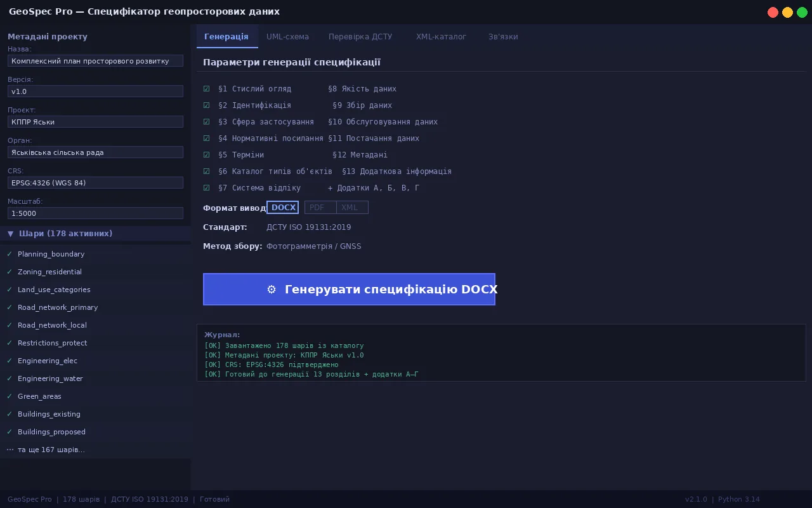Click status bar '178 шарів' entry

pyautogui.click(x=81, y=499)
